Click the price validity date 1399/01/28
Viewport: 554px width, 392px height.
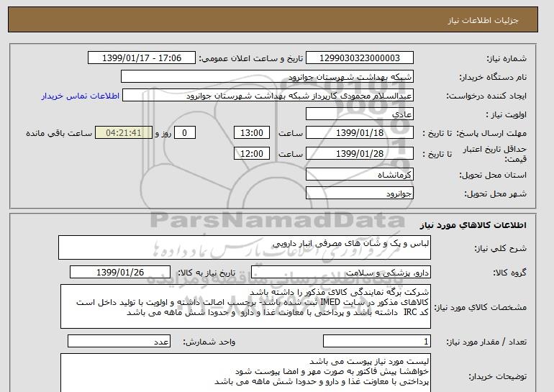tap(359, 154)
